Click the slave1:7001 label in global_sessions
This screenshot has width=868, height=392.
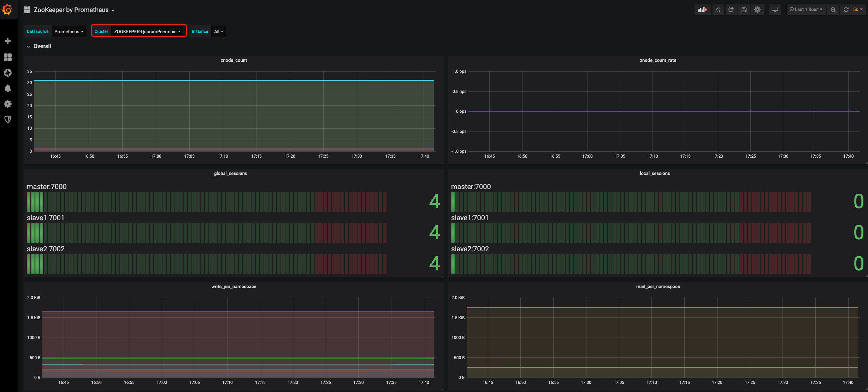pos(46,218)
